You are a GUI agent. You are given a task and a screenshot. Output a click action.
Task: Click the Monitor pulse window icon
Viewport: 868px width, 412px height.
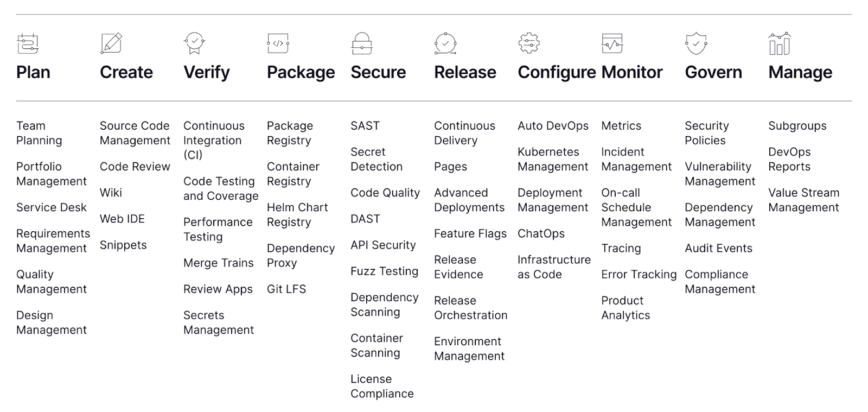[x=612, y=43]
